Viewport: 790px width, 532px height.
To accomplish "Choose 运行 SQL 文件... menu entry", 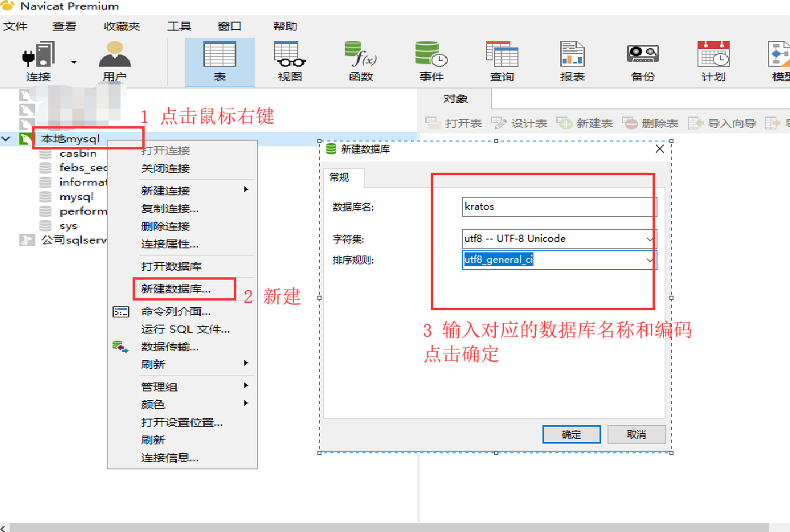I will (186, 329).
